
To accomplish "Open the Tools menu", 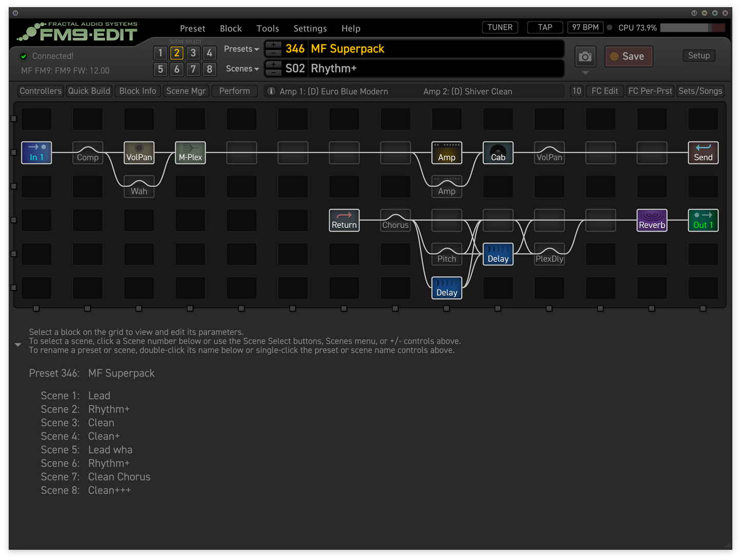I will pyautogui.click(x=268, y=29).
